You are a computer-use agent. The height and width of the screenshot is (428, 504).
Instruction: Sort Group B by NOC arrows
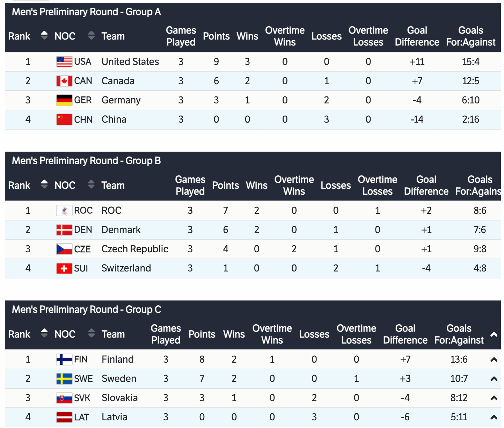click(x=91, y=184)
